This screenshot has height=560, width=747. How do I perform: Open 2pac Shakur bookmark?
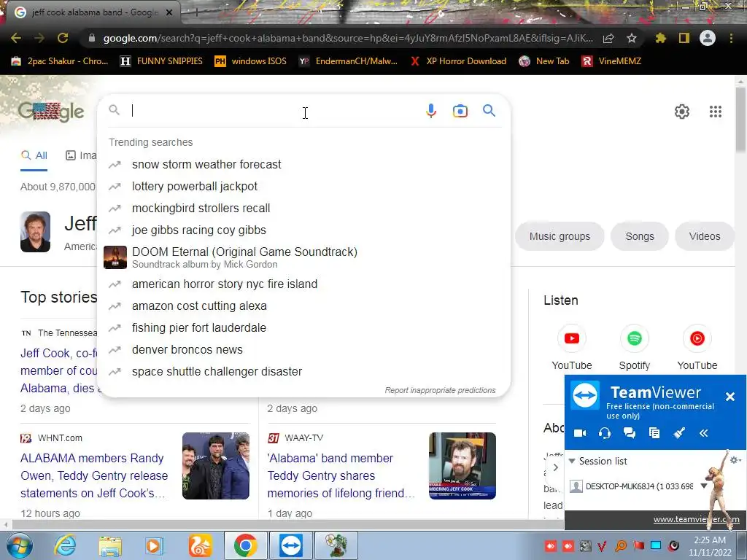tap(60, 61)
